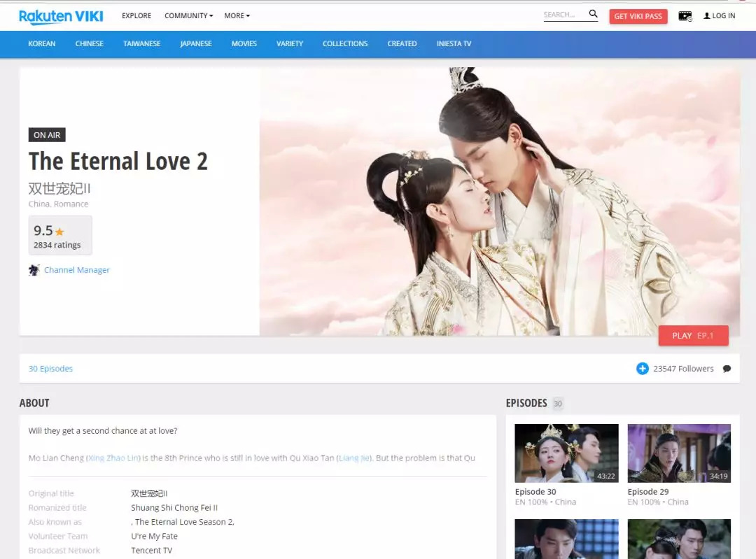Click the EPISODES count badge 30

tap(558, 404)
